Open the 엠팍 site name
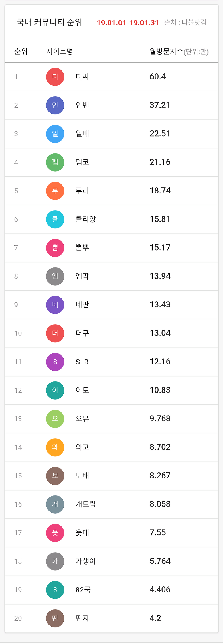 82,276
